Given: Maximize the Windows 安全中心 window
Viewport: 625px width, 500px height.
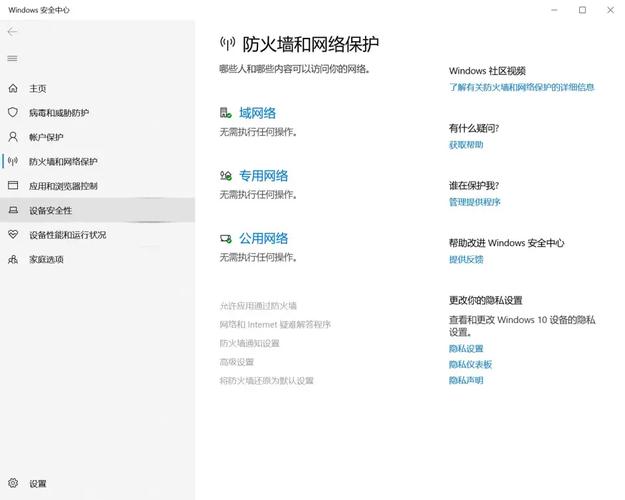Looking at the screenshot, I should tap(582, 10).
